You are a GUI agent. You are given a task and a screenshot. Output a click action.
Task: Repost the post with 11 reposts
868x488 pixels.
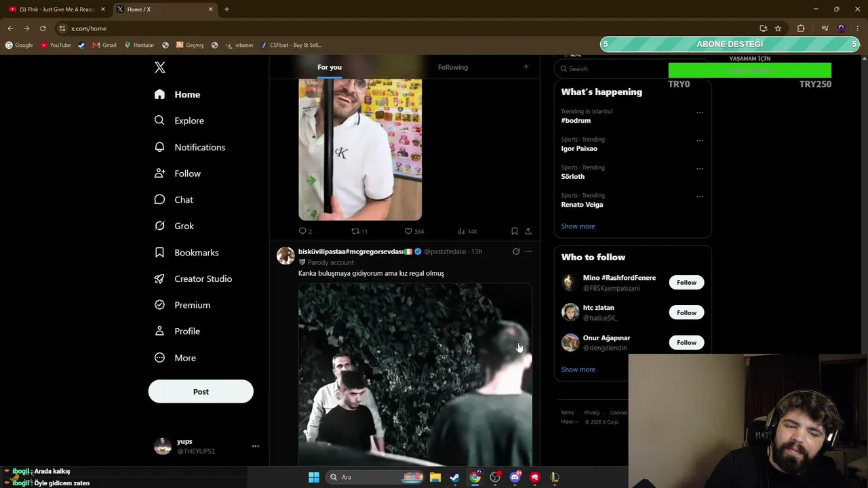pos(359,231)
